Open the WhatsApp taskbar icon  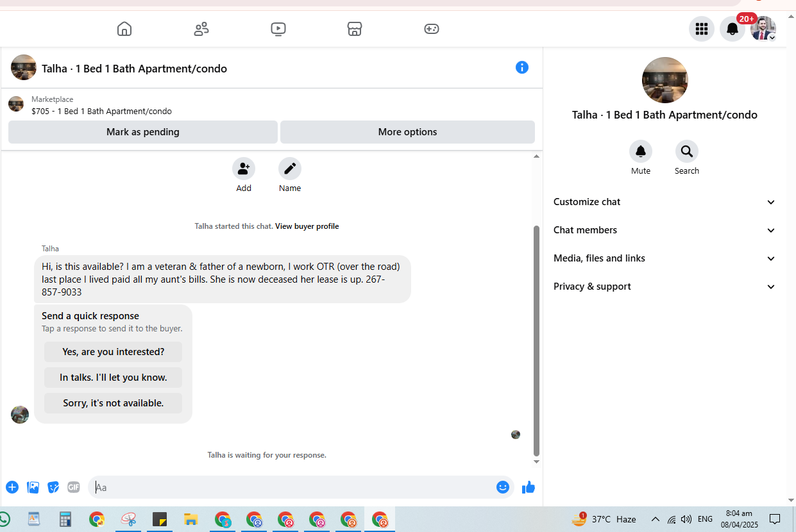pos(4,519)
